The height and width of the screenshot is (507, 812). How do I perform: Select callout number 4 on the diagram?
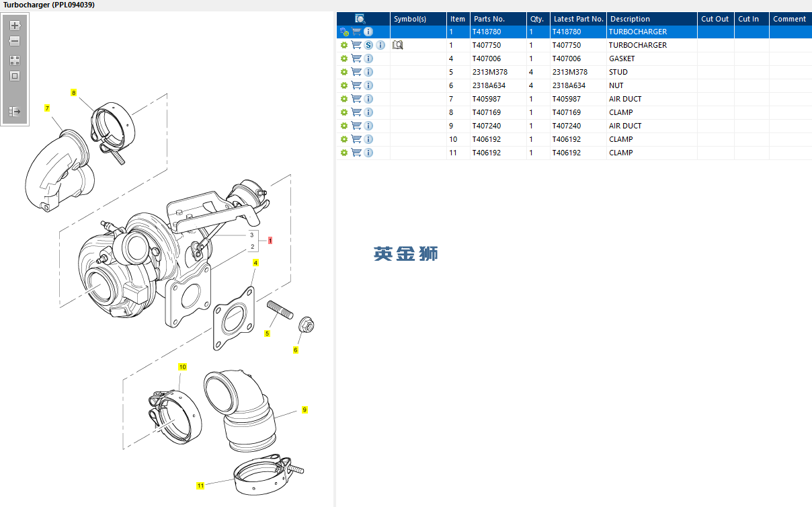255,263
